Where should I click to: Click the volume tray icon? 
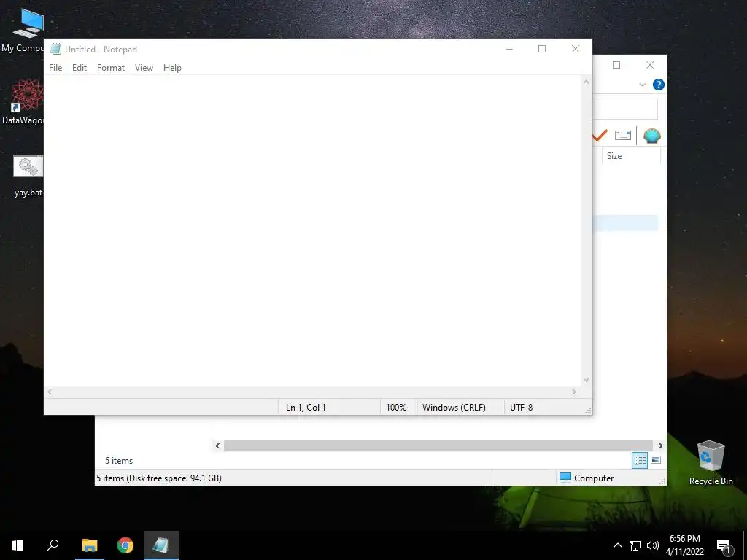point(653,545)
